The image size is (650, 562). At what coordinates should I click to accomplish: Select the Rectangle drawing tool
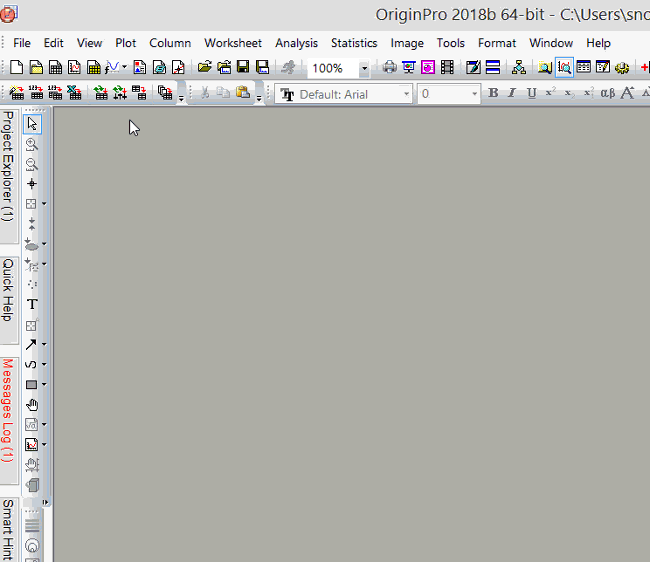31,384
